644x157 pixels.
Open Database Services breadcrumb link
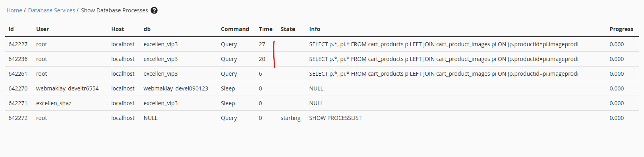[x=51, y=10]
